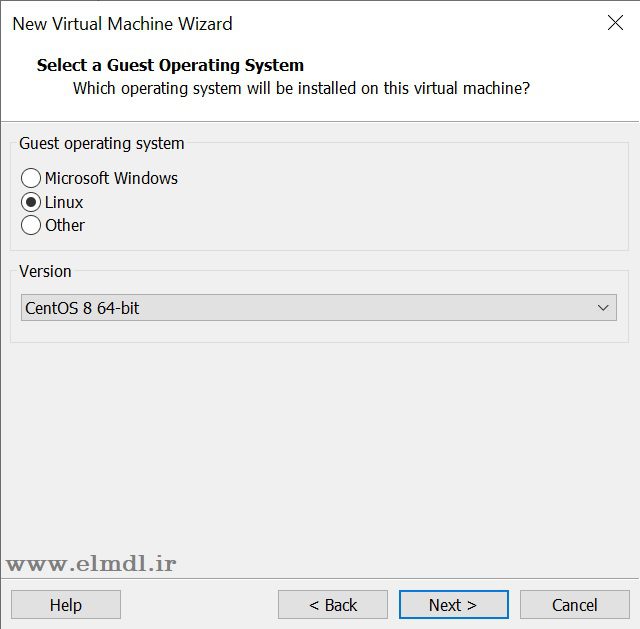Click the 'Which operating system' subtitle text

(x=301, y=88)
